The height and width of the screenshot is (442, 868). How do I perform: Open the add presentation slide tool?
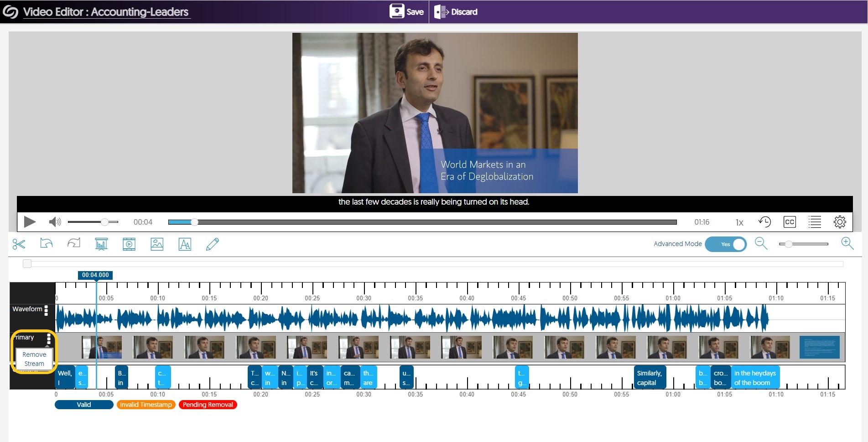coord(101,244)
